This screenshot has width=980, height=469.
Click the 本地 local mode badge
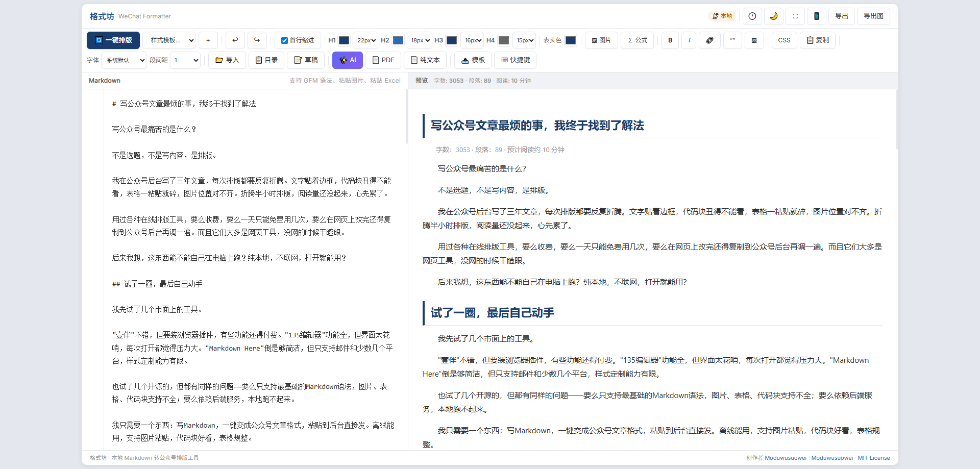(x=722, y=16)
